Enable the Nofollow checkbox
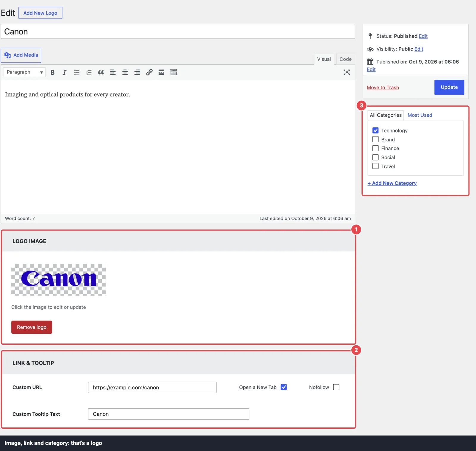This screenshot has width=476, height=451. coord(336,387)
